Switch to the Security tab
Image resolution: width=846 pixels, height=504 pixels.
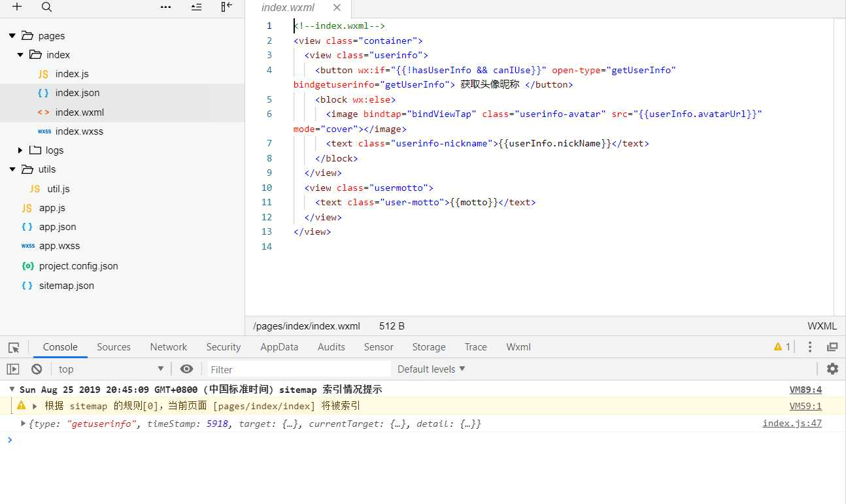coord(224,347)
